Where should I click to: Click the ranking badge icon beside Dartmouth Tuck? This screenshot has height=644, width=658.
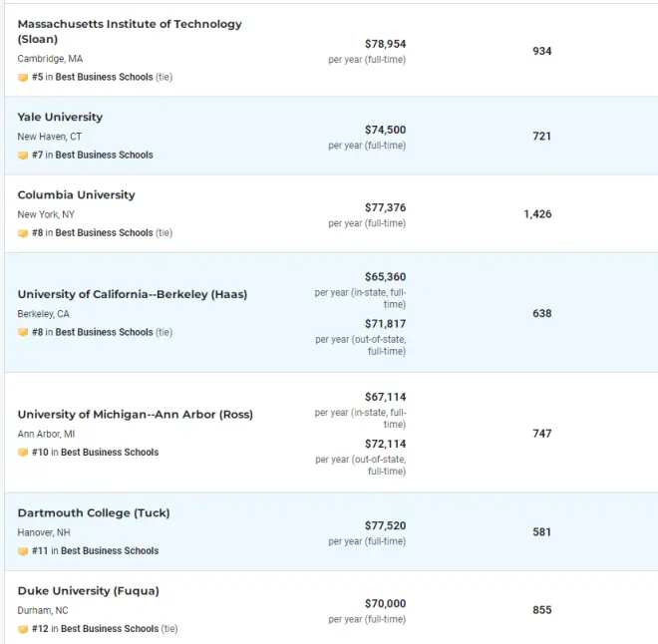pos(23,551)
